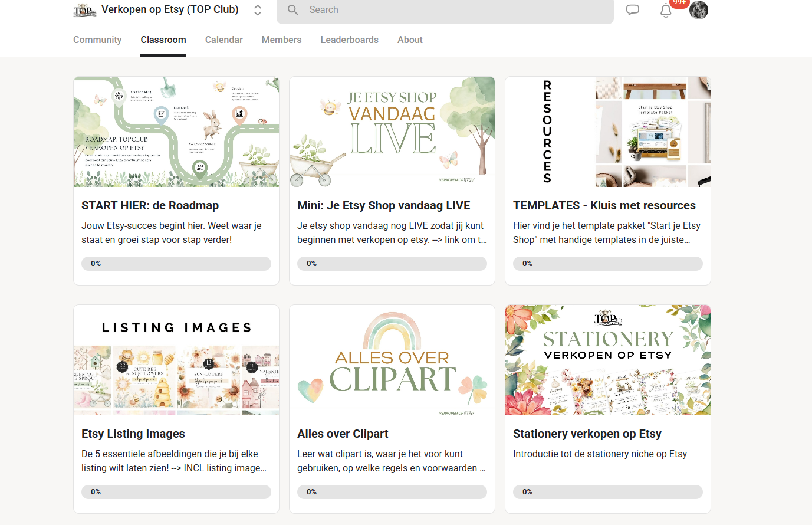Click description 'Jouw Etsy-succes begint hier'
This screenshot has width=812, height=525.
point(172,232)
